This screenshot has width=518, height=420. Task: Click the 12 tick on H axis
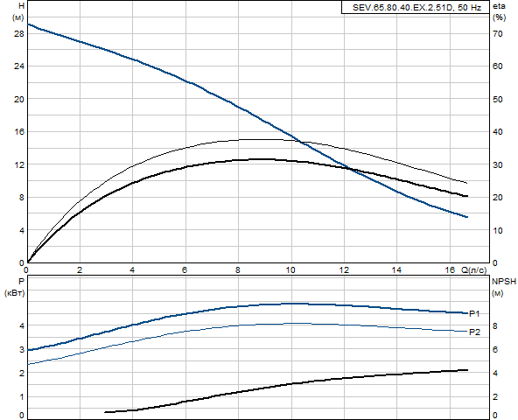[19, 164]
